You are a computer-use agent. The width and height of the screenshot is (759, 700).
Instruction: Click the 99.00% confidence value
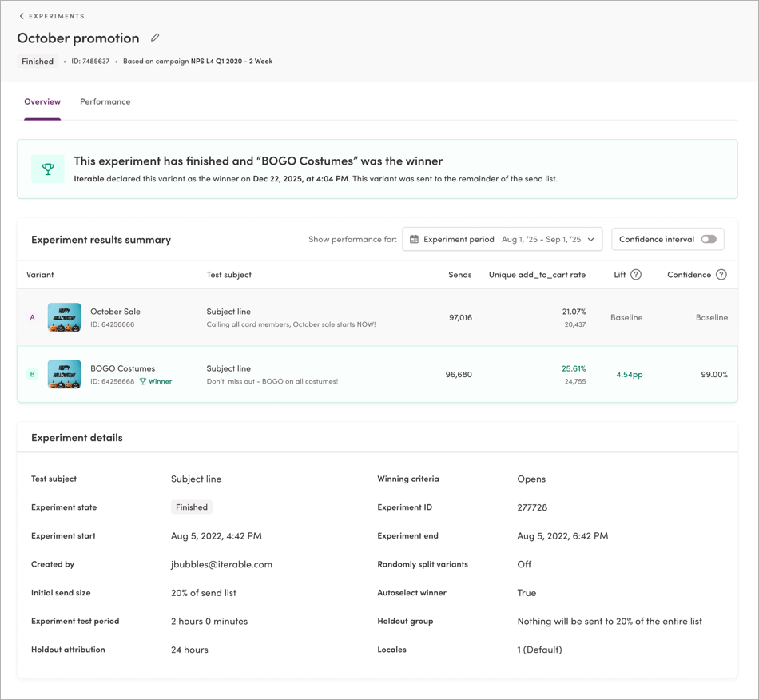point(714,375)
